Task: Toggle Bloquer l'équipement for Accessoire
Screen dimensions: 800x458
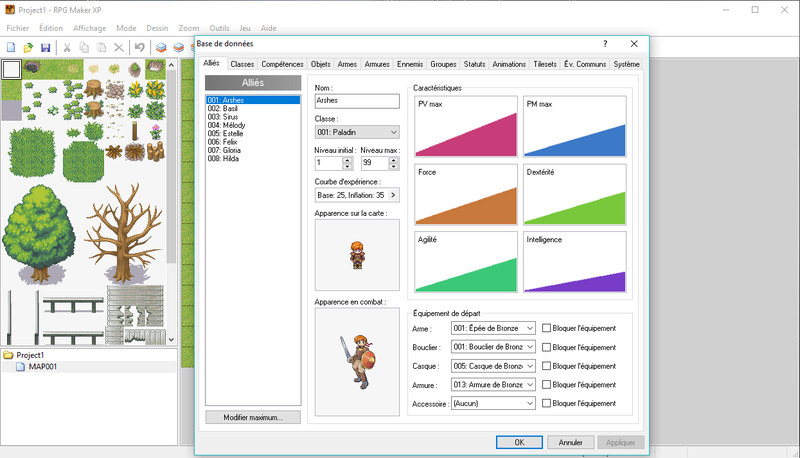Action: point(546,403)
